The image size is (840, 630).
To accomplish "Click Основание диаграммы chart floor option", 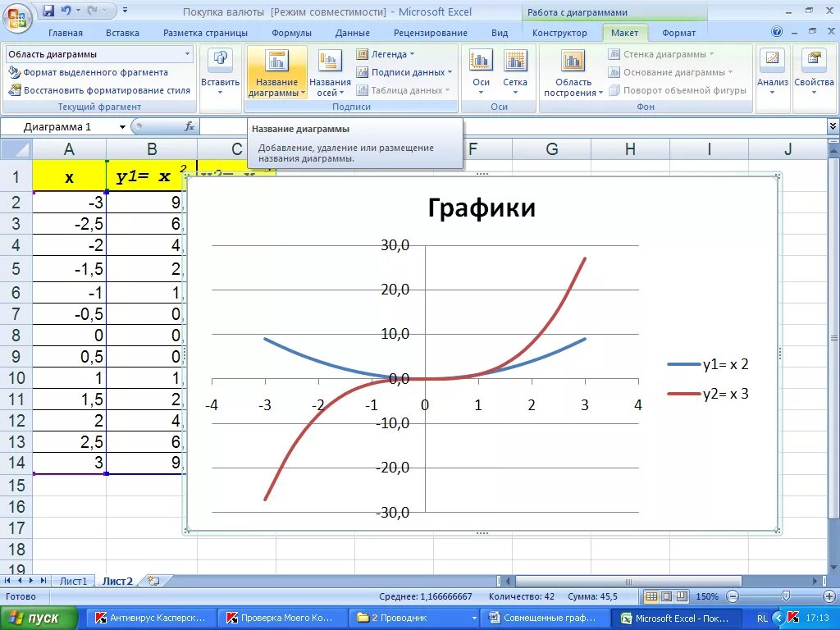I will coord(669,72).
